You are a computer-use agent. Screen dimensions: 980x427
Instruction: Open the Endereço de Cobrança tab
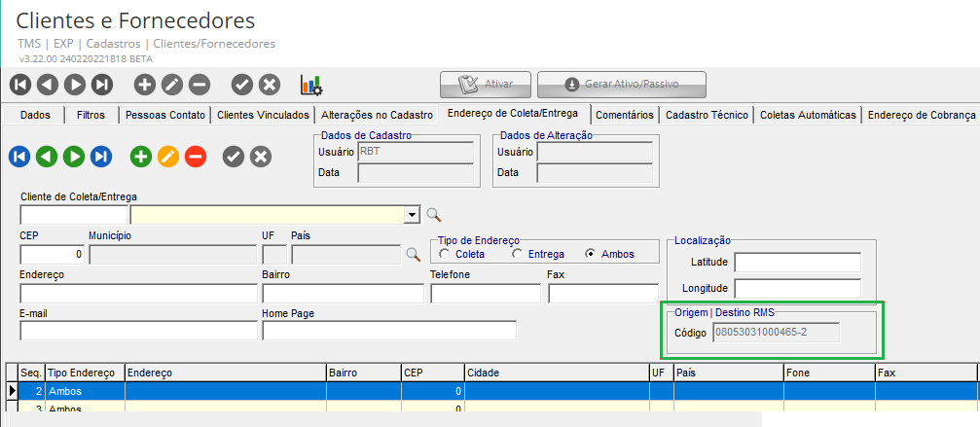point(922,115)
